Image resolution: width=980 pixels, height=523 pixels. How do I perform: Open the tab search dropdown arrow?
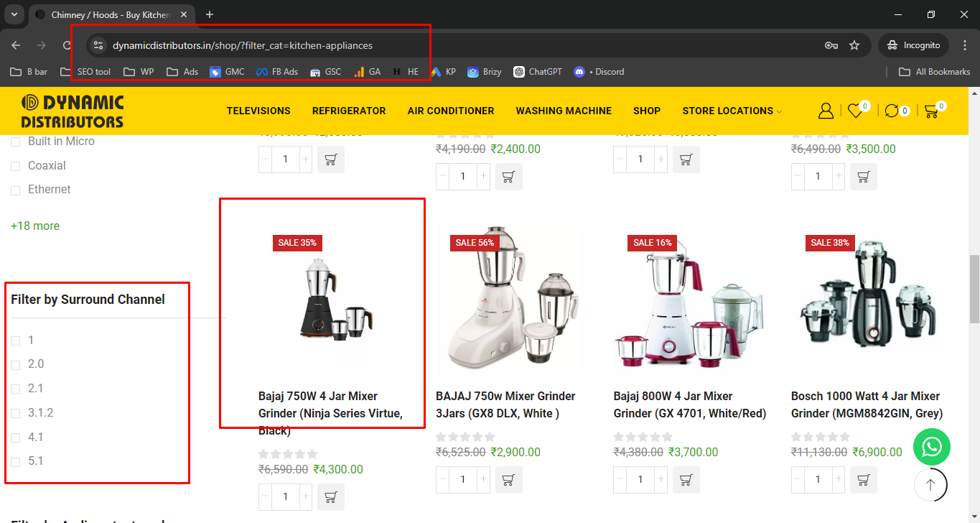14,14
